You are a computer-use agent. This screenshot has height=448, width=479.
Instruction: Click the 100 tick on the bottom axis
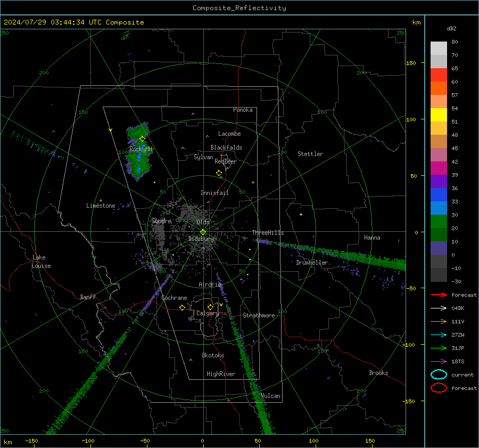coord(313,441)
